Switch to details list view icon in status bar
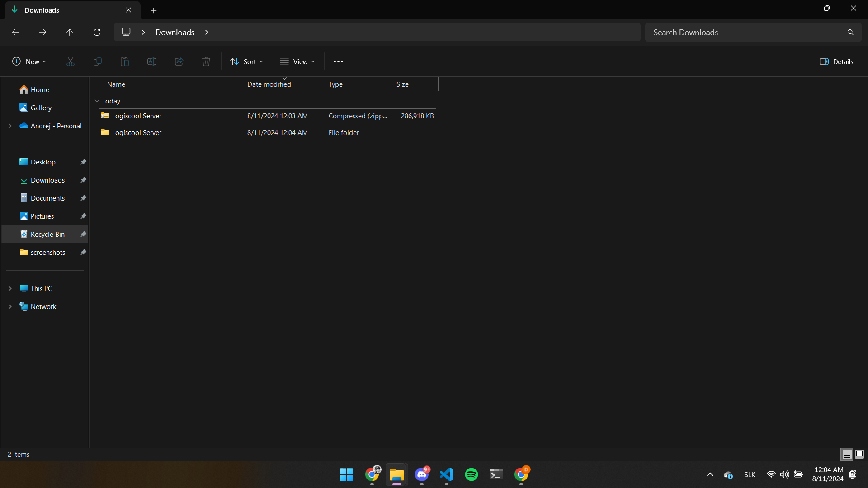The width and height of the screenshot is (868, 488). [847, 454]
